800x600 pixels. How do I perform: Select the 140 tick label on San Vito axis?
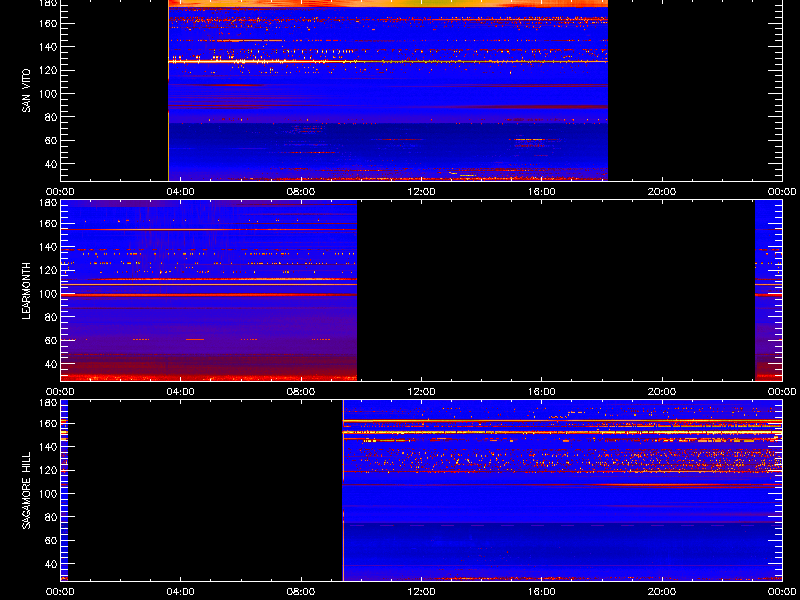(50, 47)
